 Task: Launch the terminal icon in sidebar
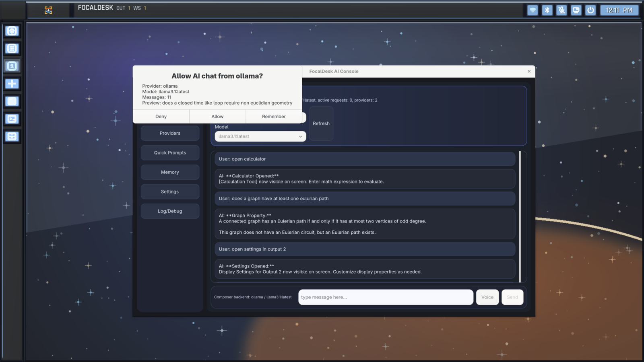point(12,119)
